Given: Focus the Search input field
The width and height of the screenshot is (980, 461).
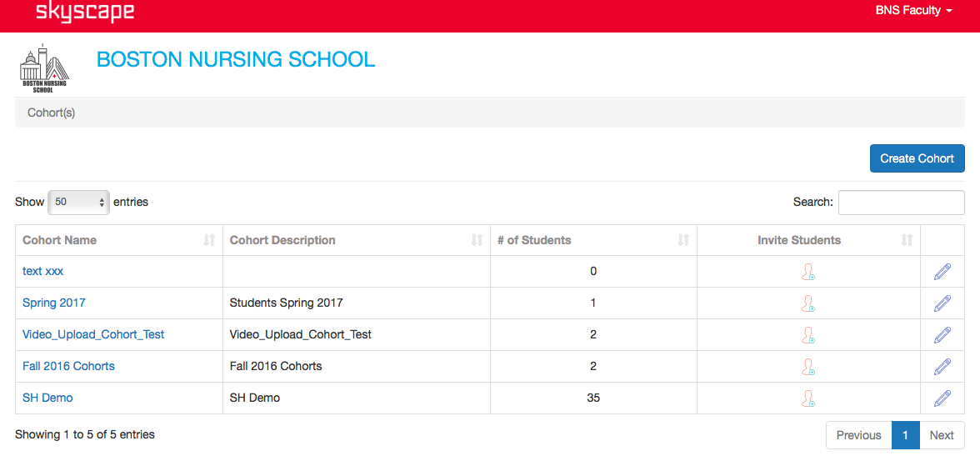Looking at the screenshot, I should click(x=902, y=202).
